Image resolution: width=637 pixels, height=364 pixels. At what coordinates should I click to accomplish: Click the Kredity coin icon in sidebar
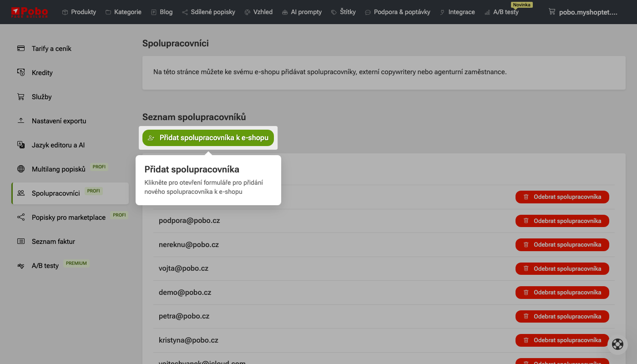point(21,73)
